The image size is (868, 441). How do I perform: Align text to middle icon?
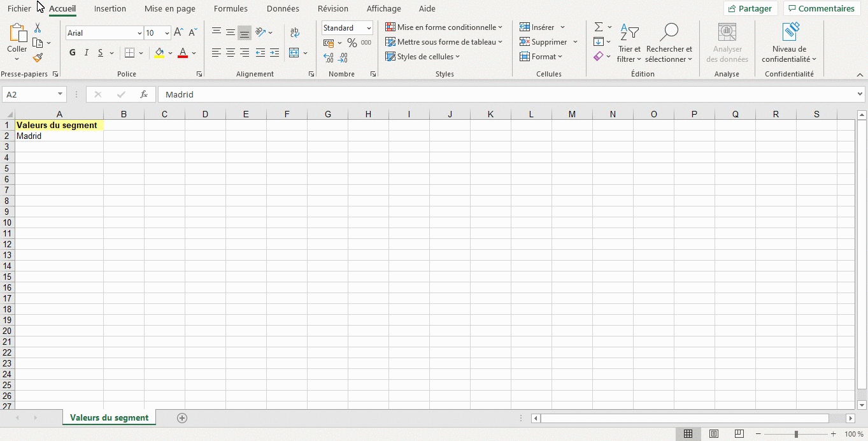[231, 33]
